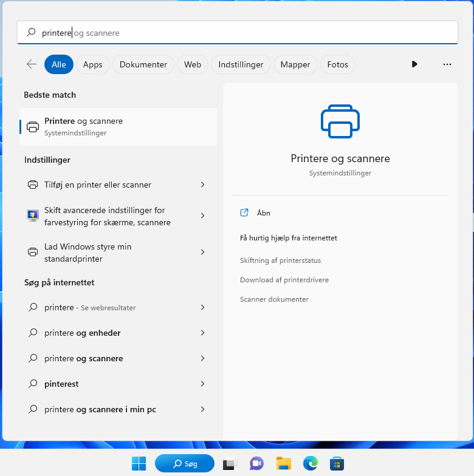The height and width of the screenshot is (476, 474).
Task: Expand 'printere og enheder' chevron
Action: pyautogui.click(x=203, y=333)
